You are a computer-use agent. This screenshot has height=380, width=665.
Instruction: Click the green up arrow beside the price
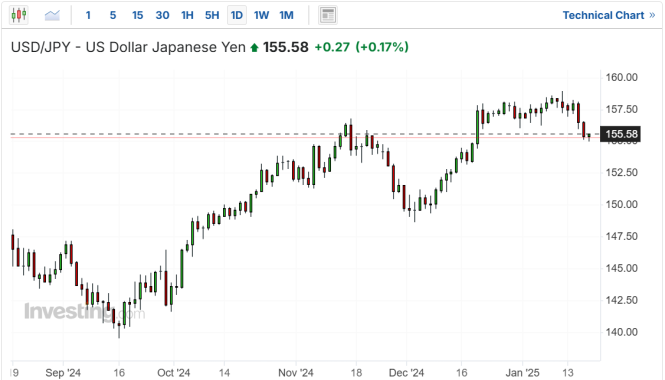[254, 48]
